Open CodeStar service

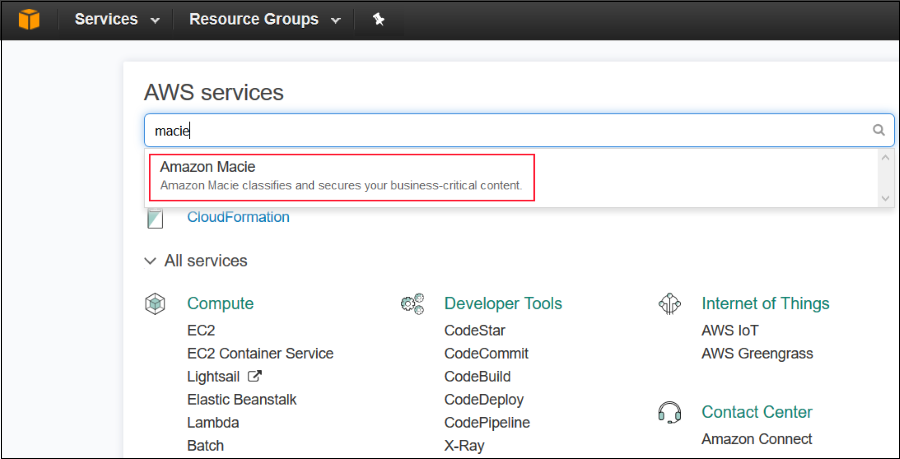[475, 330]
